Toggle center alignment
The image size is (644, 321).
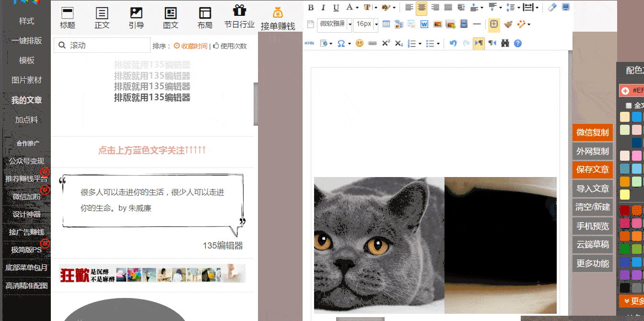coord(422,7)
